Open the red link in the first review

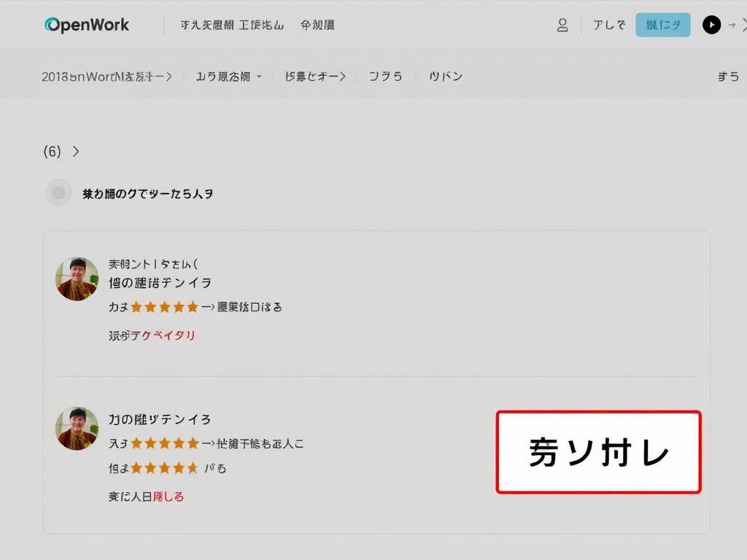click(x=169, y=335)
